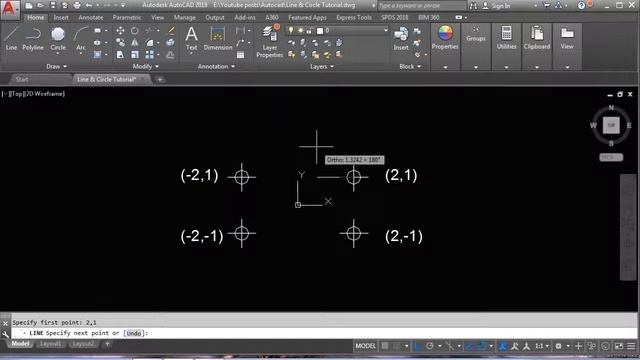Switch to Layout1 tab
The width and height of the screenshot is (640, 360).
[x=51, y=344]
